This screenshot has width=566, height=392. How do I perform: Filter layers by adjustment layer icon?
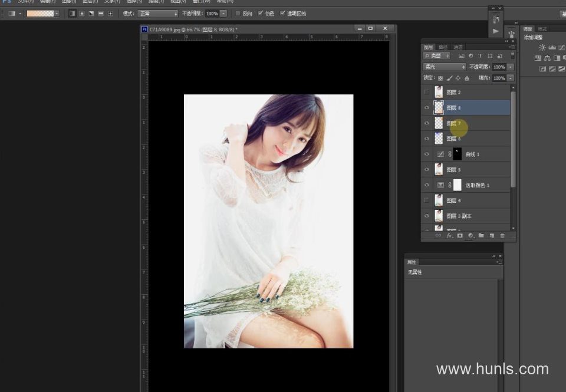coord(470,56)
